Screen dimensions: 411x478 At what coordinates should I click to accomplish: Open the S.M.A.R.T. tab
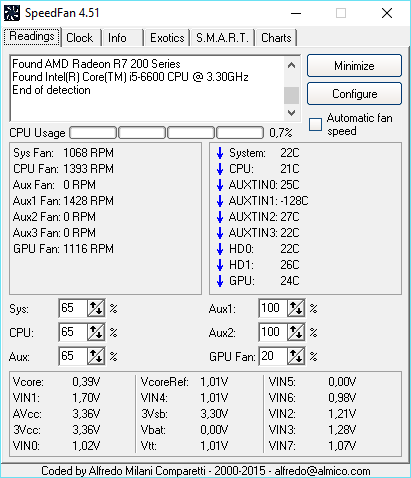click(222, 38)
